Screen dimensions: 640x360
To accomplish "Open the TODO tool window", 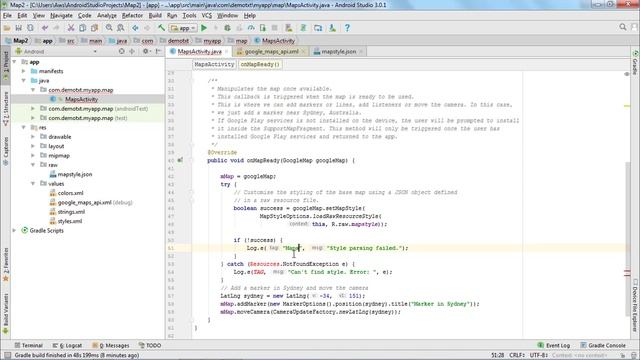I will 150,345.
